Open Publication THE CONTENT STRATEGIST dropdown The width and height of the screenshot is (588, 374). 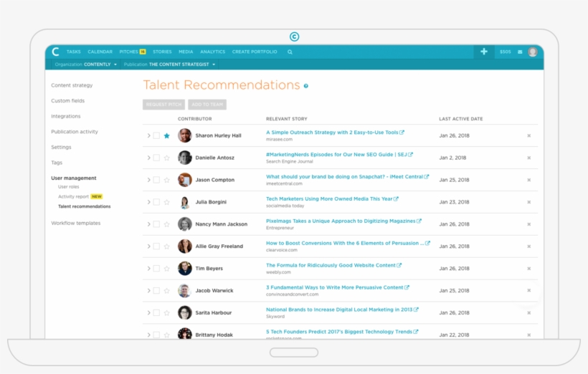[169, 64]
